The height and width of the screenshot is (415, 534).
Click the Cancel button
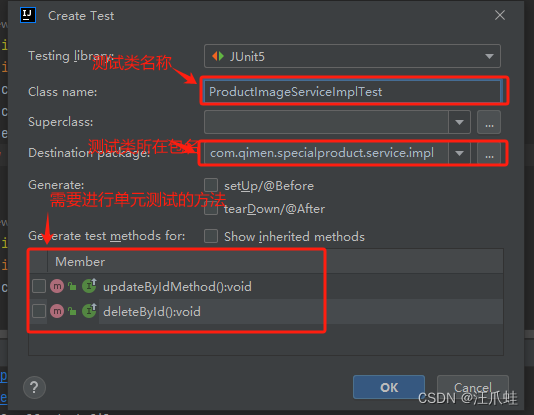pos(473,387)
